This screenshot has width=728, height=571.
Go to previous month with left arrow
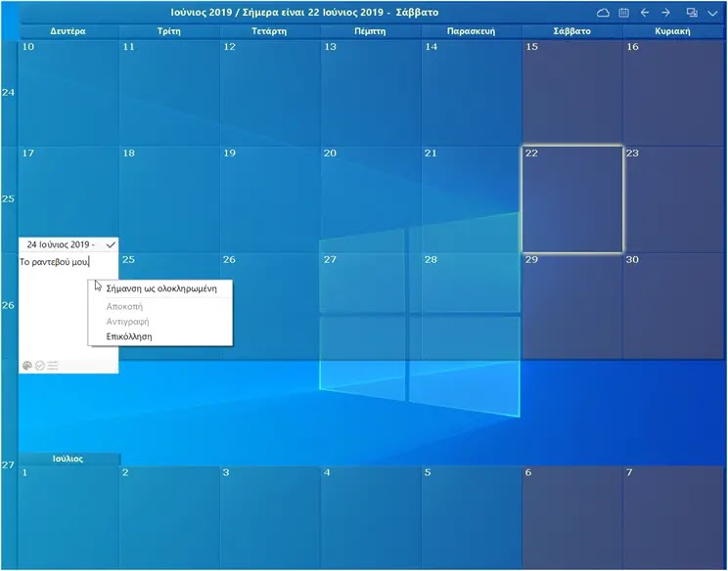pyautogui.click(x=645, y=13)
